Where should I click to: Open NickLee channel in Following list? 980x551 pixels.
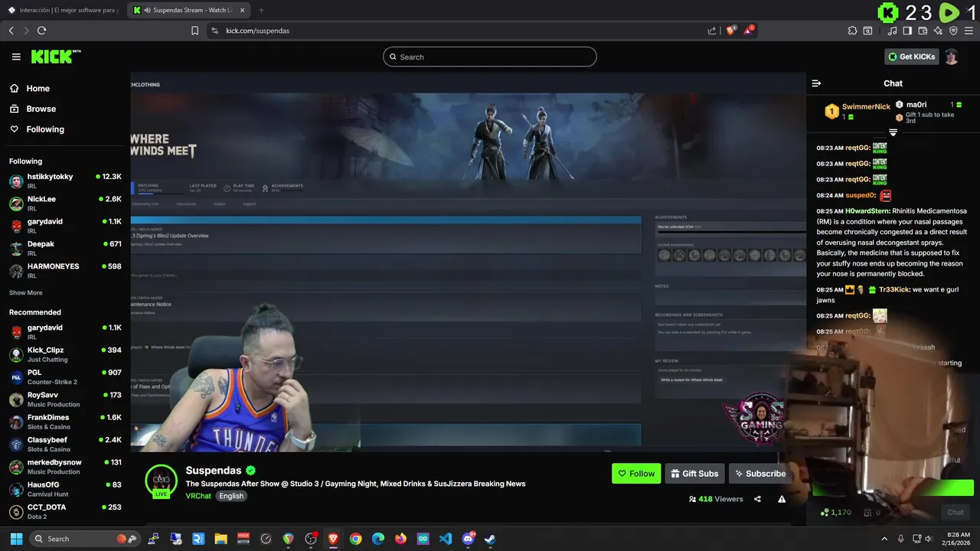(65, 203)
